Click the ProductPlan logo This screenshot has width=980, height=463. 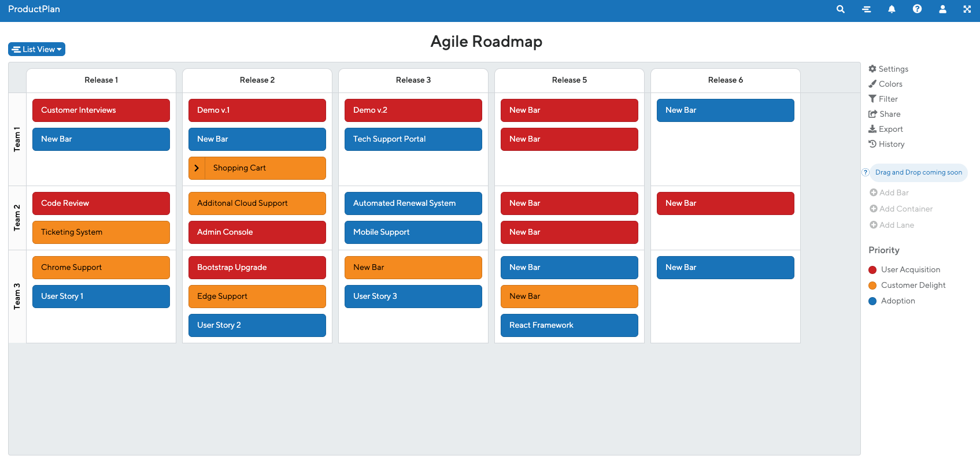point(34,9)
